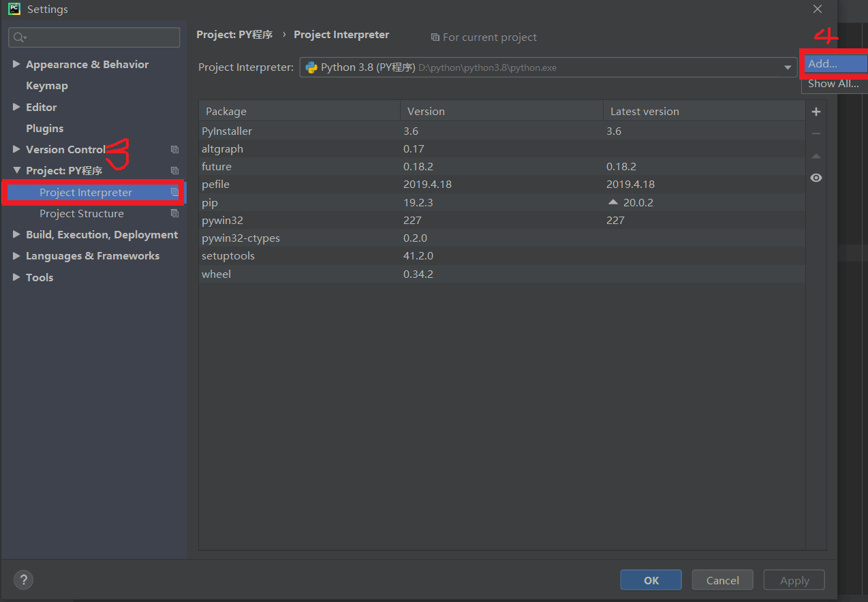
Task: Click project-level icon next to Project: PY程序
Action: click(174, 170)
